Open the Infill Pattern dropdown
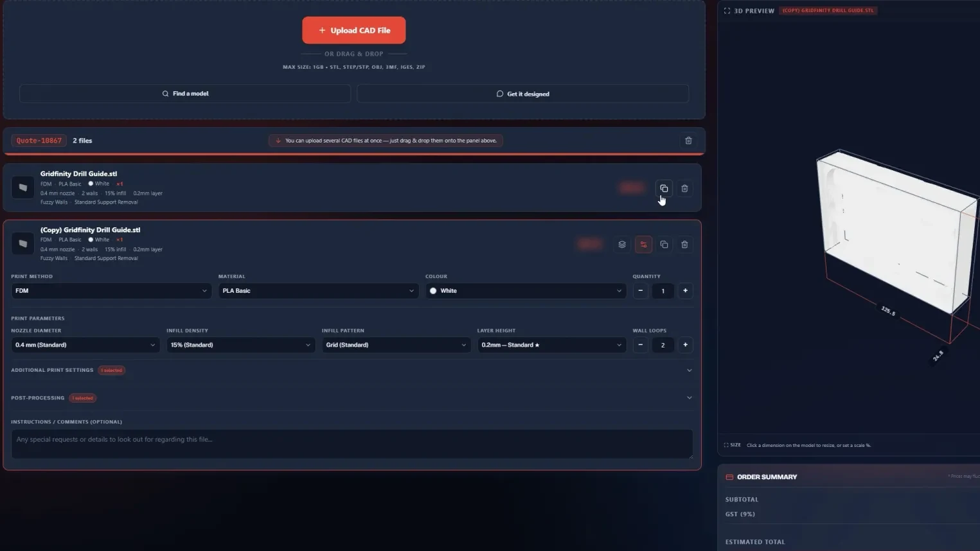 pos(396,345)
